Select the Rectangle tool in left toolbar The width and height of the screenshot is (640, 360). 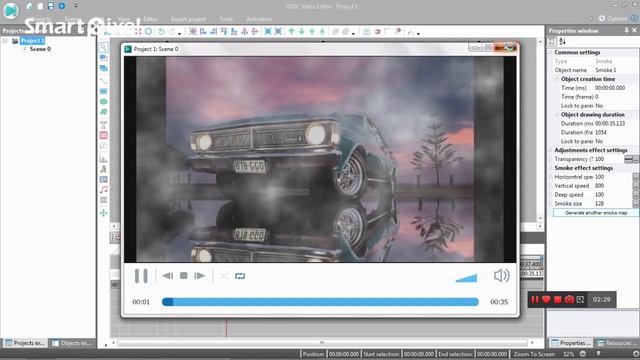click(103, 91)
